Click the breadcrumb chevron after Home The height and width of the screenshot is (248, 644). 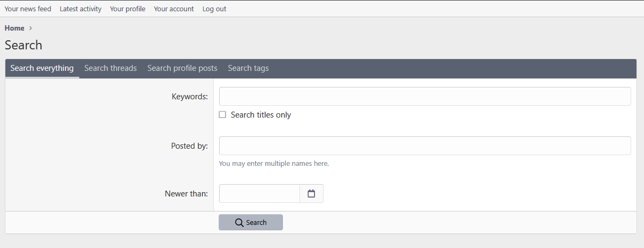31,28
